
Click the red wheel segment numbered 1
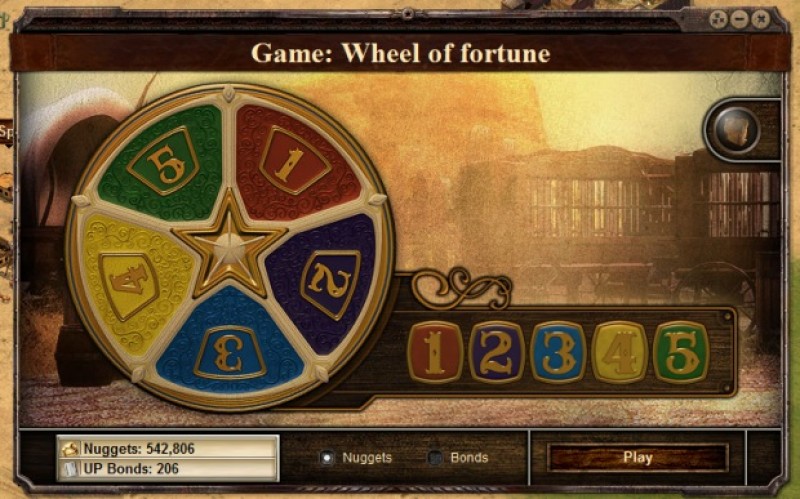[x=295, y=161]
